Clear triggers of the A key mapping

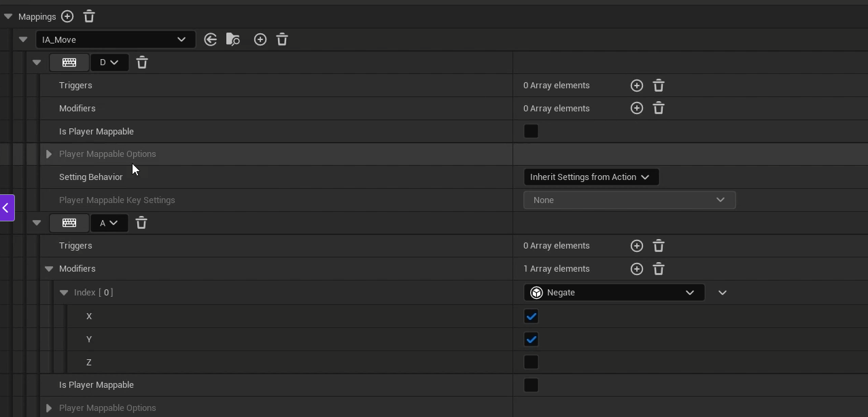click(659, 246)
